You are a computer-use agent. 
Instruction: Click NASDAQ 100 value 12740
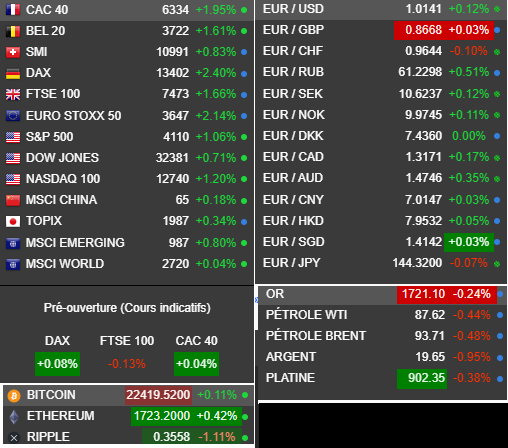[173, 179]
